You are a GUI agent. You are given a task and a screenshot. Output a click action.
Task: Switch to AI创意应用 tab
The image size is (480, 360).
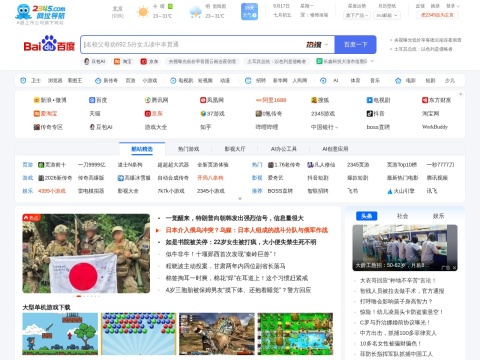pyautogui.click(x=335, y=149)
